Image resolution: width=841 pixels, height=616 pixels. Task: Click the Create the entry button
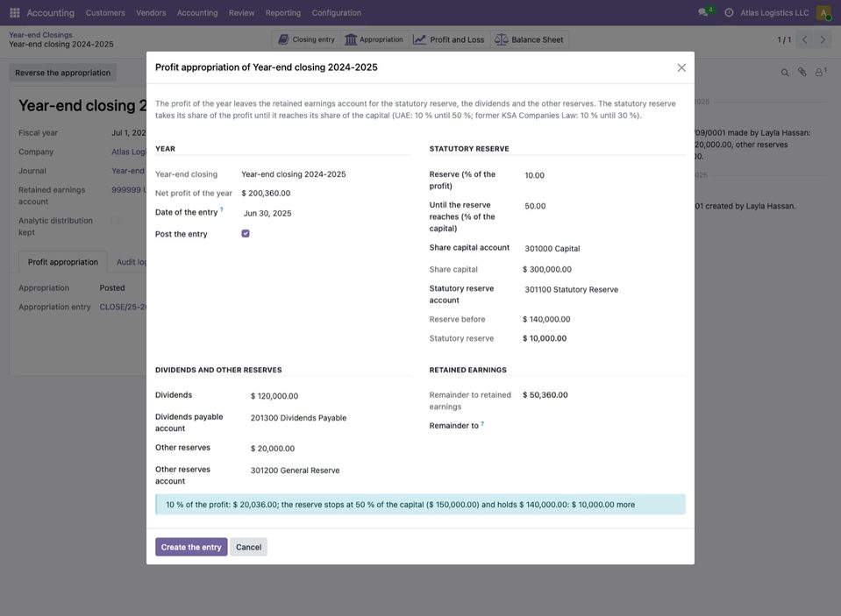pyautogui.click(x=191, y=547)
